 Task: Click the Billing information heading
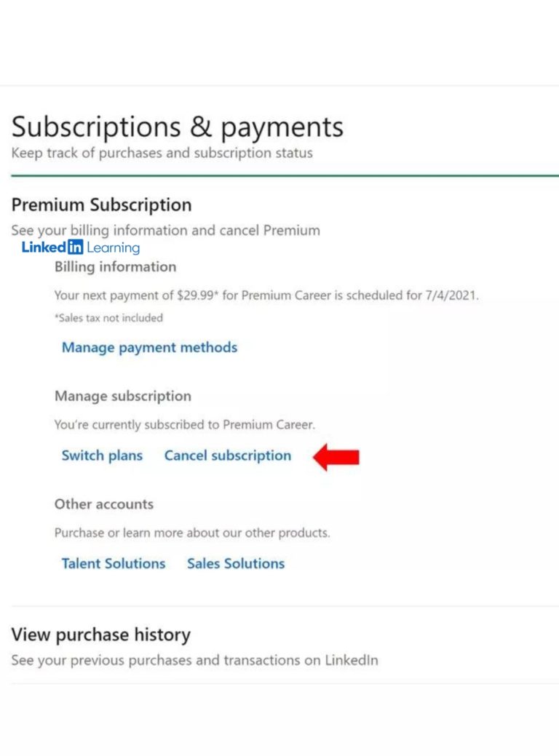tap(115, 267)
